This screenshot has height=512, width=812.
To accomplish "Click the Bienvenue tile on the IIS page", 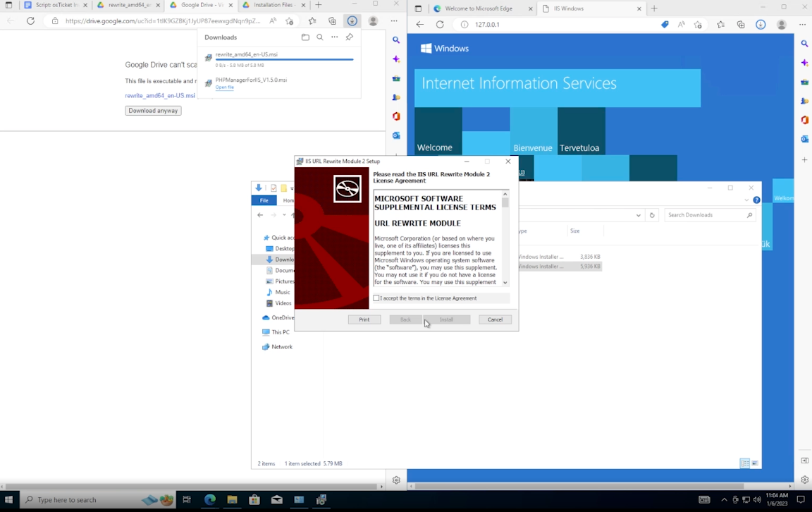I will 534,131.
